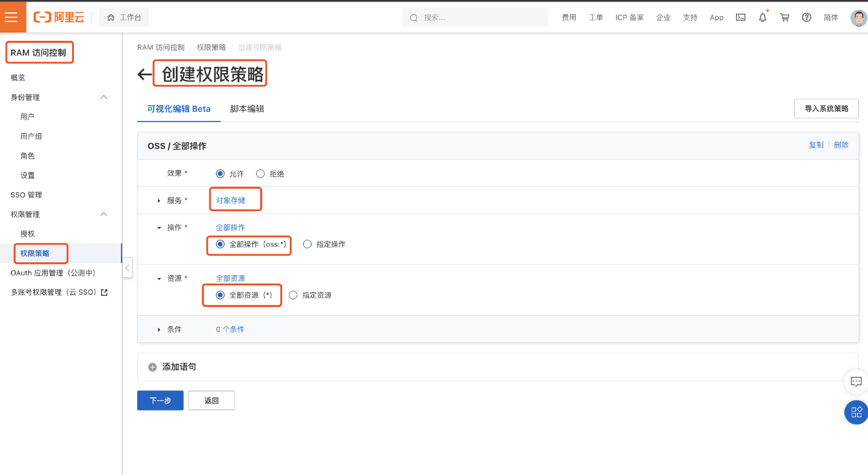868x475 pixels.
Task: Click the 下一步 button
Action: pos(160,400)
